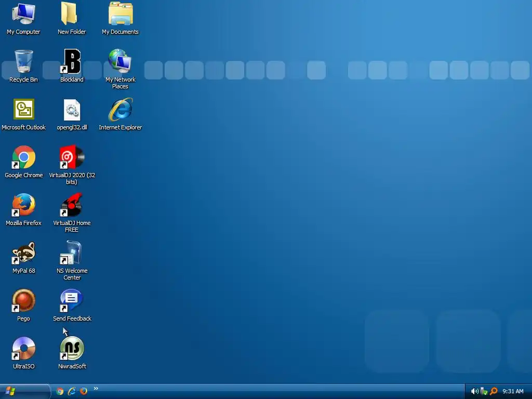
Task: Launch Internet Explorer from quick launch bar
Action: 72,391
